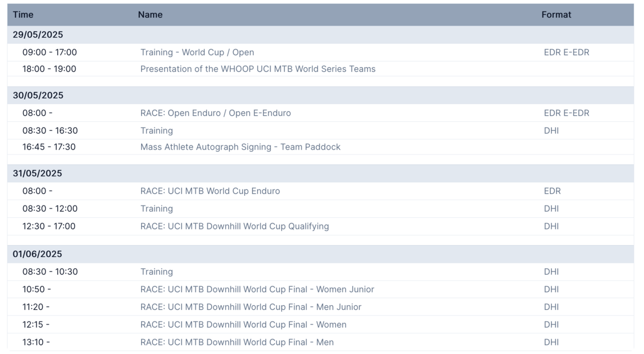Select the 01/06/2025 date header

38,254
